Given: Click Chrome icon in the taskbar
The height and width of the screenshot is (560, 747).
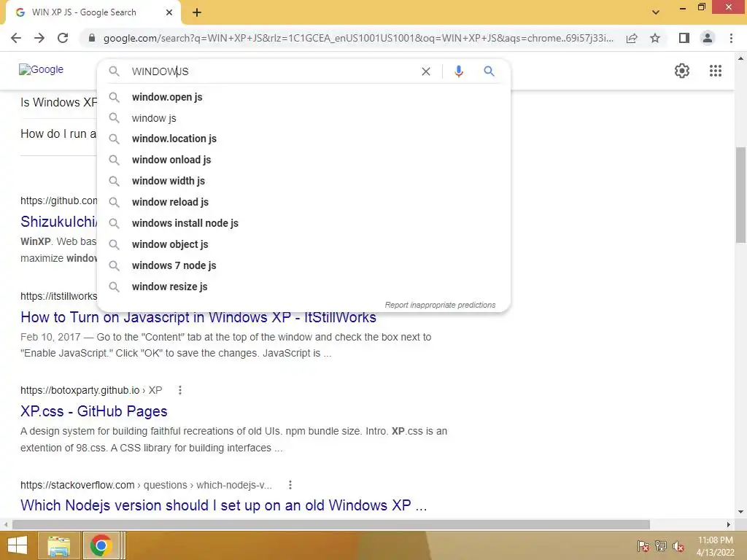Looking at the screenshot, I should click(x=101, y=545).
